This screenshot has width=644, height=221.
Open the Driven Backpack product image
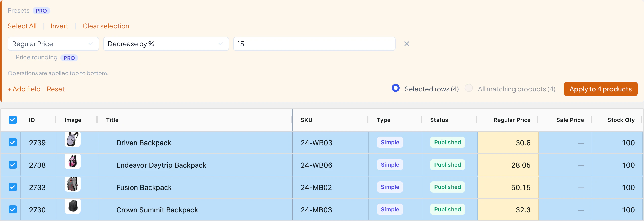pyautogui.click(x=73, y=139)
